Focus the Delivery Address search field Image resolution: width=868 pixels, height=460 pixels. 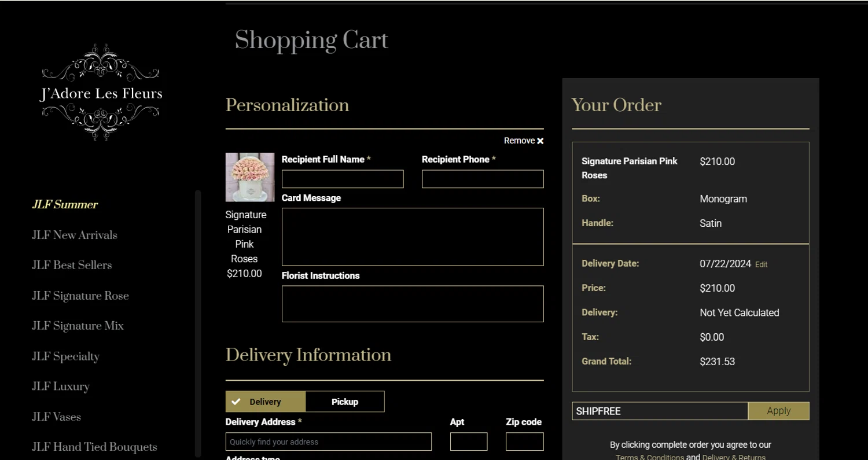(329, 441)
